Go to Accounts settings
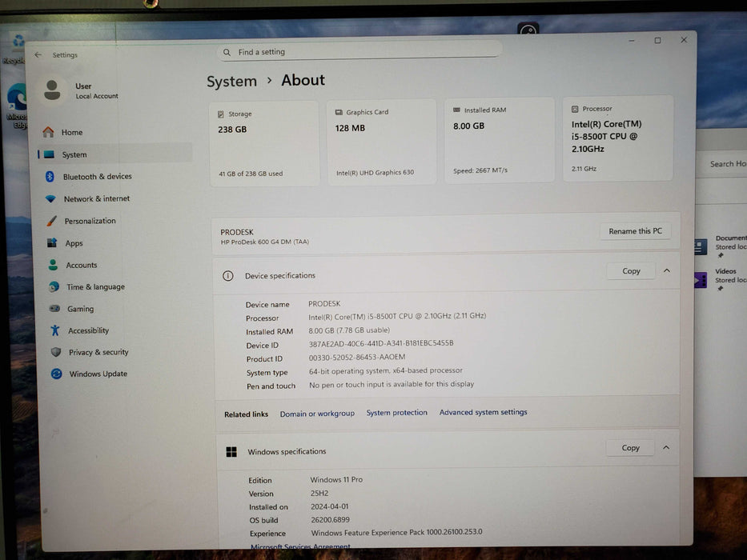 coord(119,265)
